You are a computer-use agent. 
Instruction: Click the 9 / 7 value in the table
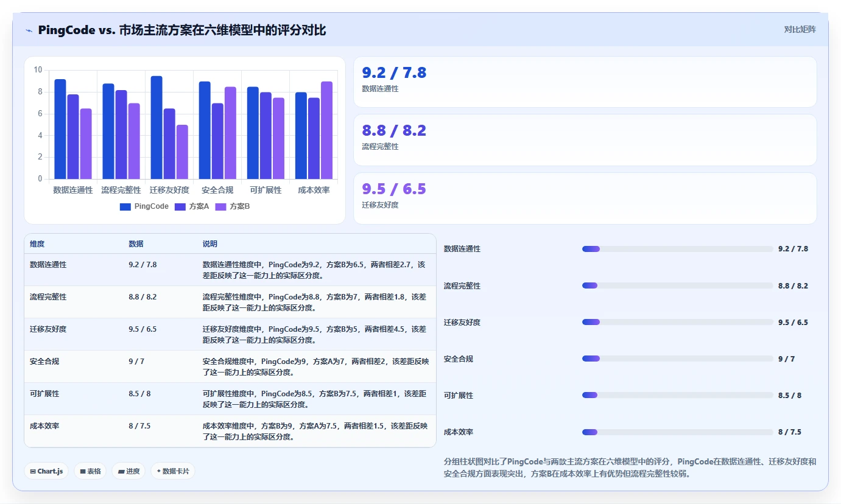click(x=136, y=362)
